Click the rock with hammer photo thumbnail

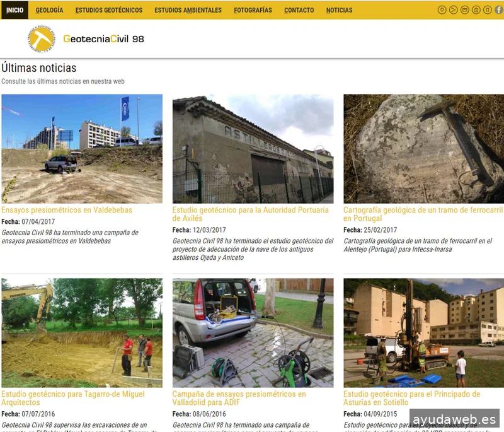pos(423,149)
